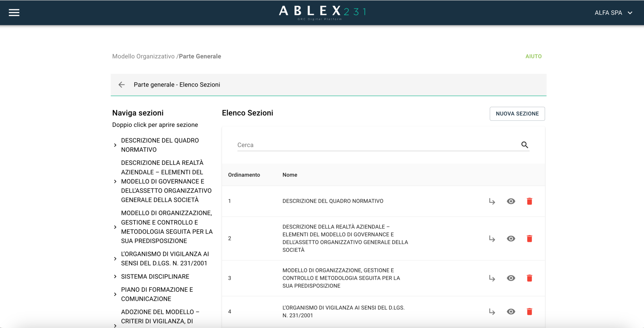
Task: Click subsection arrow icon for row 1
Action: pyautogui.click(x=492, y=201)
